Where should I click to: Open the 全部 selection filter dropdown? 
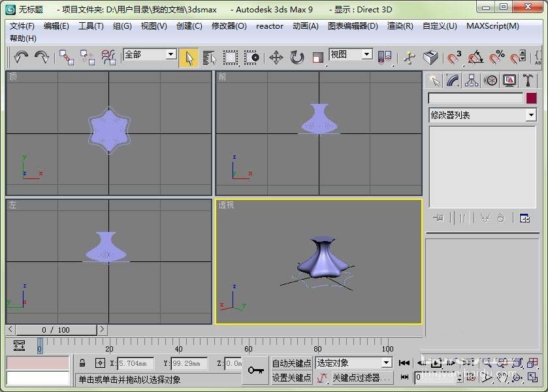click(150, 54)
